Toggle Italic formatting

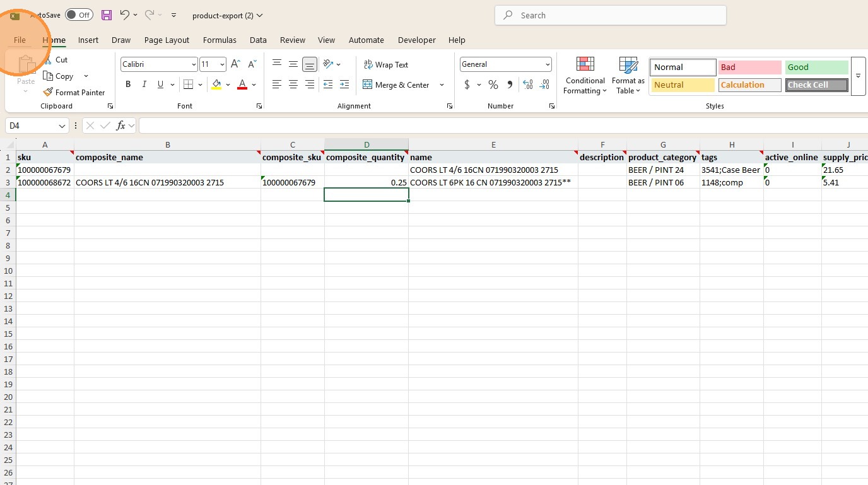click(x=144, y=85)
